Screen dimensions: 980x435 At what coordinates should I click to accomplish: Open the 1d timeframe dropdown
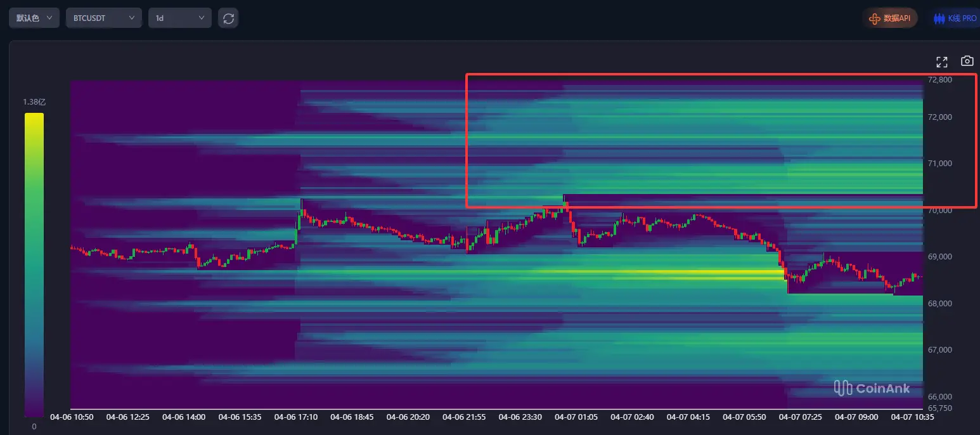pos(180,18)
